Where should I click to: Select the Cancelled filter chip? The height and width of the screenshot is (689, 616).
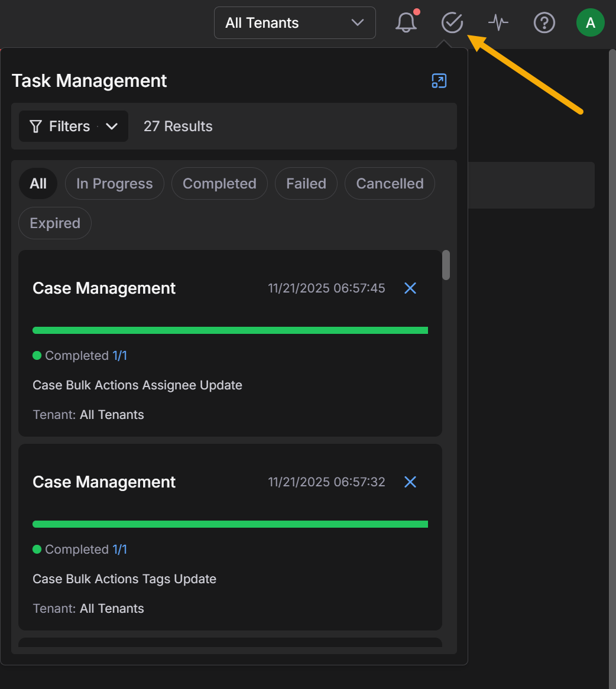pyautogui.click(x=390, y=184)
